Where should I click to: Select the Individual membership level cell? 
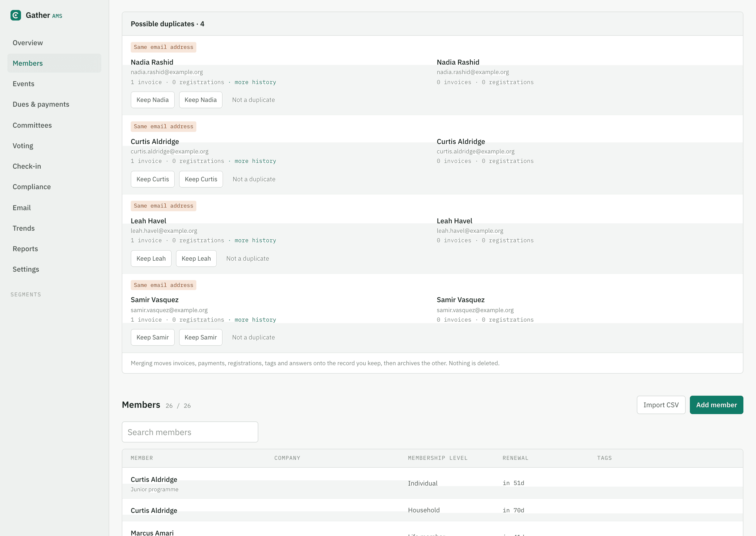[x=422, y=483]
